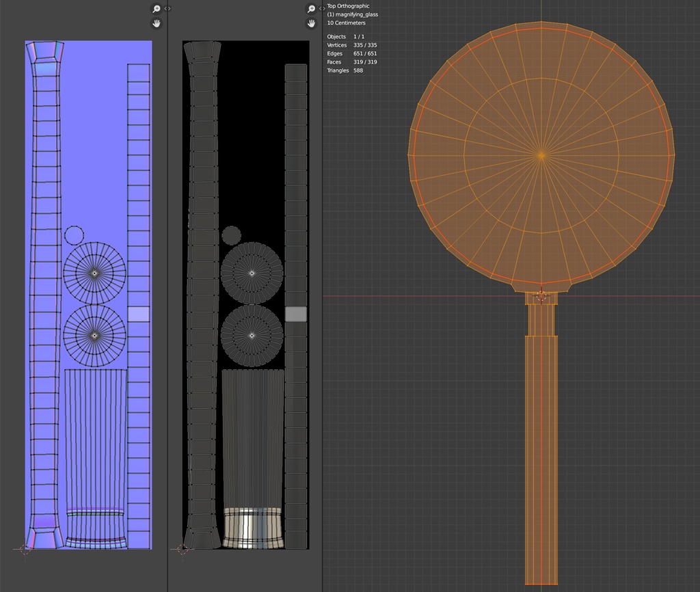Screen dimensions: 700x592
Task: Click the Zoom icon in middle image panel
Action: click(310, 8)
